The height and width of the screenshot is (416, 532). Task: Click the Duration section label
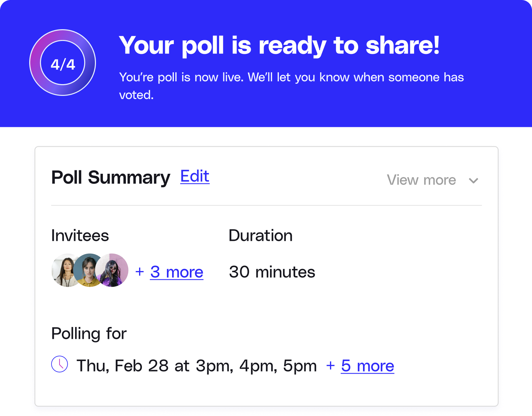[x=260, y=236]
